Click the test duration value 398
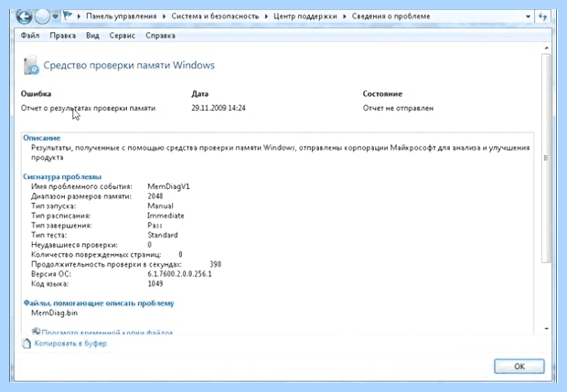This screenshot has width=567, height=392. tap(216, 264)
